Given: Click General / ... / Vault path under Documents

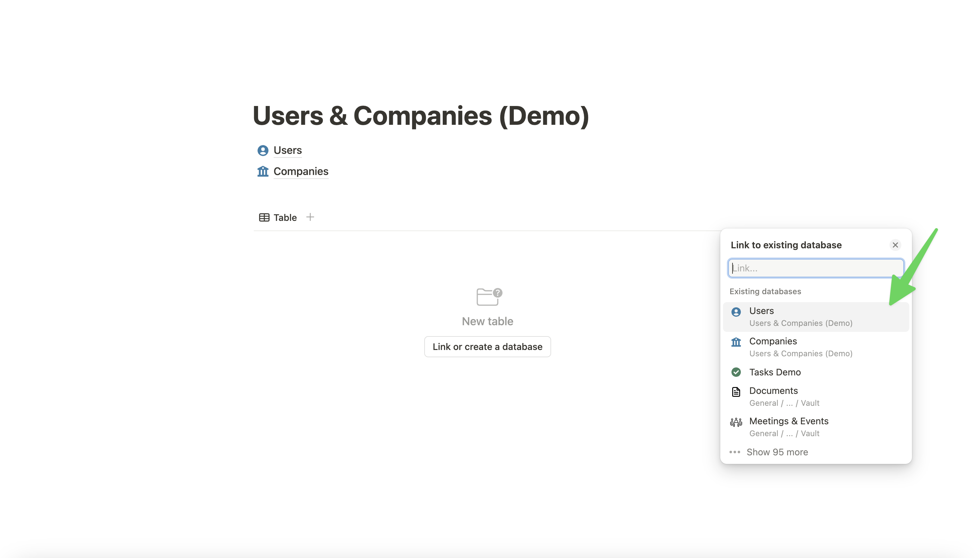Looking at the screenshot, I should (784, 403).
